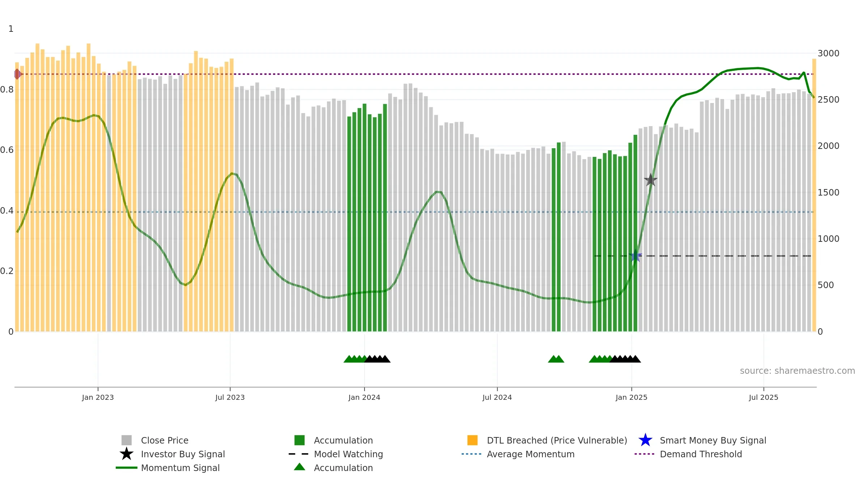Screen dimensions: 868x488
Task: Click the green Accumulation square legend icon
Action: point(299,440)
